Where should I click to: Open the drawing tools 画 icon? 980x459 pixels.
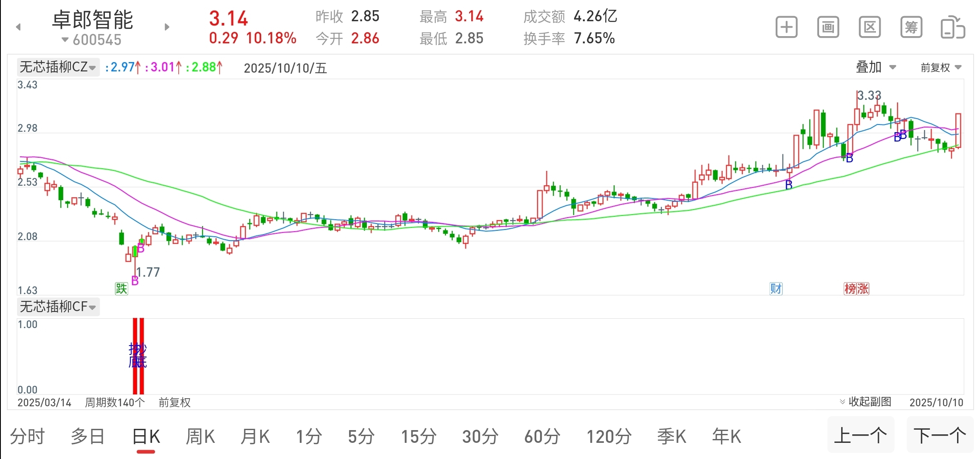828,28
